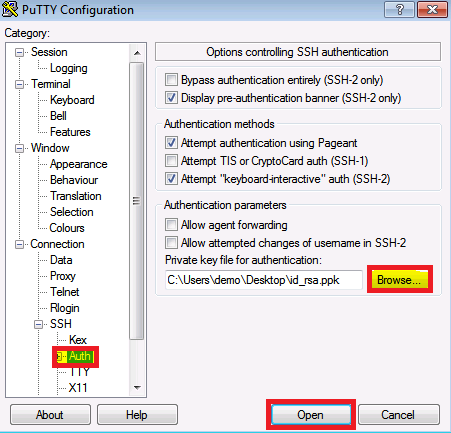Enable Allow agent forwarding
Viewport: 451px width, 433px height.
[171, 225]
